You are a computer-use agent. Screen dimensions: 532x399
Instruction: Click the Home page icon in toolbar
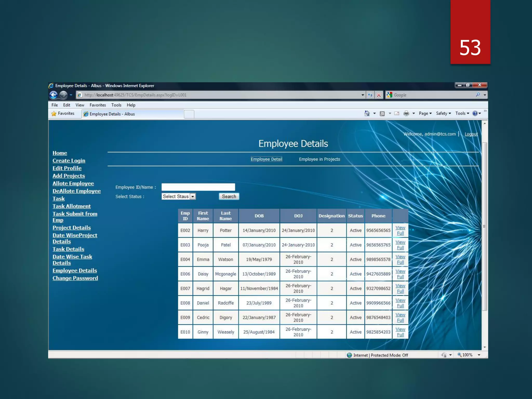click(367, 114)
